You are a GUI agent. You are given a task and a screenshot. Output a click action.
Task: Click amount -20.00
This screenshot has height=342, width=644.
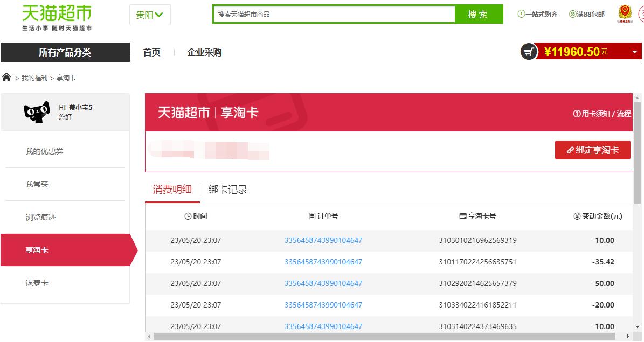click(604, 305)
